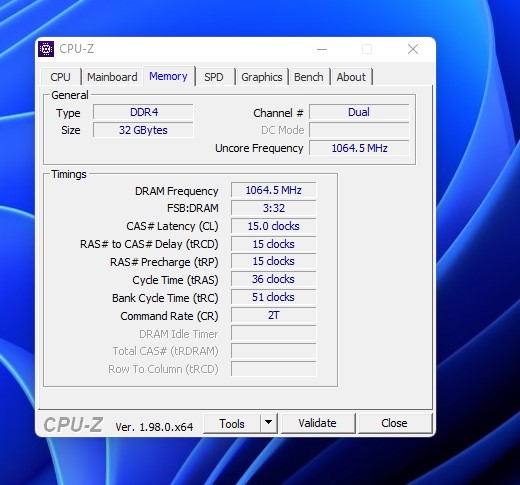This screenshot has width=520, height=485.
Task: Click the Command Rate (CR) label
Action: 169,316
